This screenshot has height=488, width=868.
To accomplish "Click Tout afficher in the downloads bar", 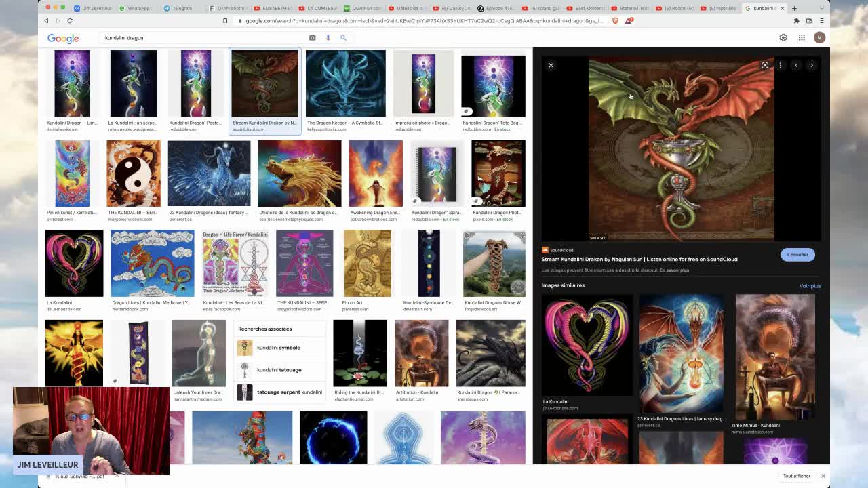I will pos(797,476).
